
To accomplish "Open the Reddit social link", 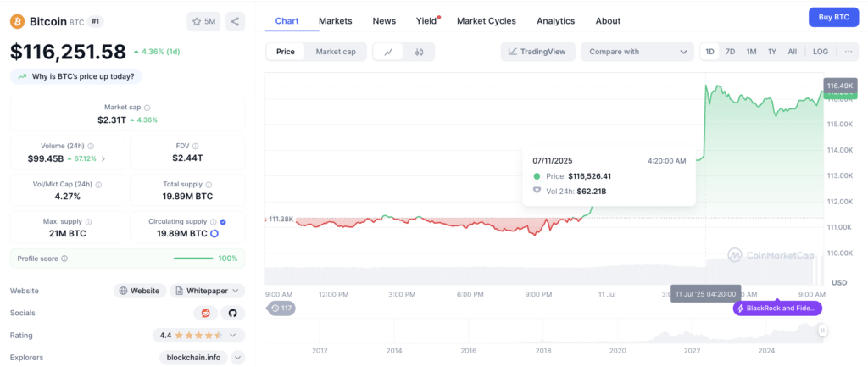I will (206, 313).
